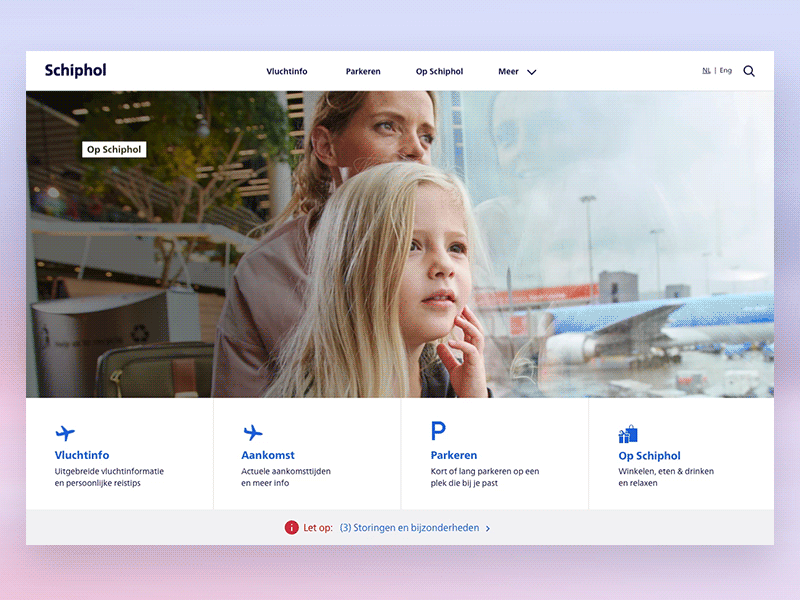This screenshot has width=800, height=600.
Task: Open the Meer menu item
Action: pyautogui.click(x=508, y=71)
